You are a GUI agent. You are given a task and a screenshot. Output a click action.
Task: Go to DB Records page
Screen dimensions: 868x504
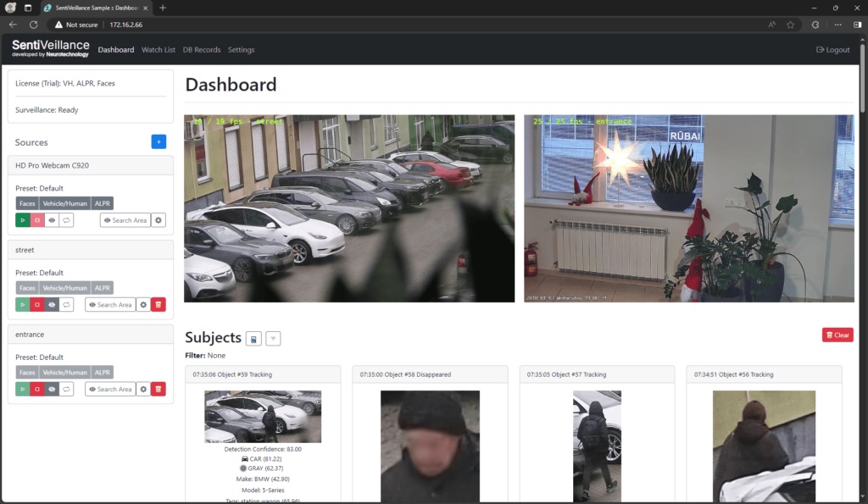202,50
